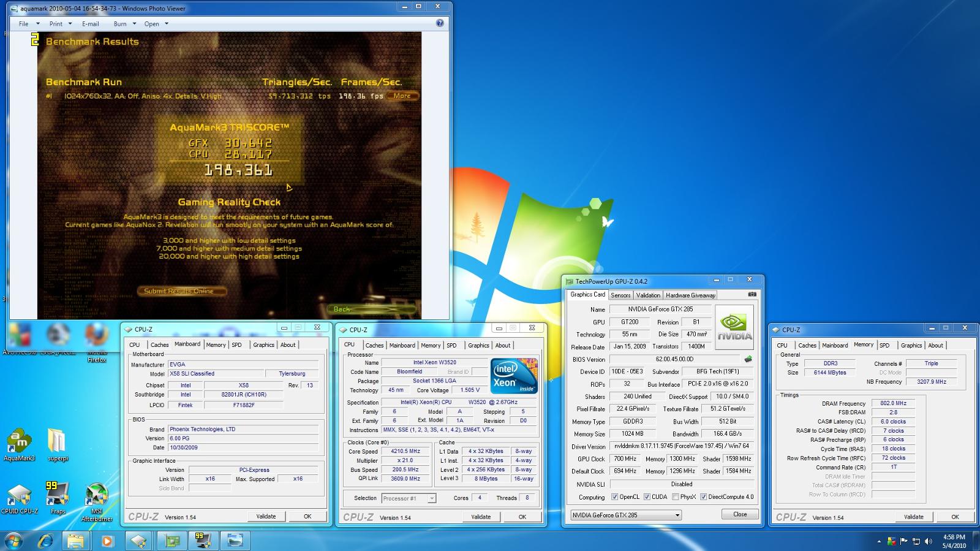The image size is (980, 551).
Task: Open SPD tab in the Processor CPU-Z window
Action: coord(451,346)
